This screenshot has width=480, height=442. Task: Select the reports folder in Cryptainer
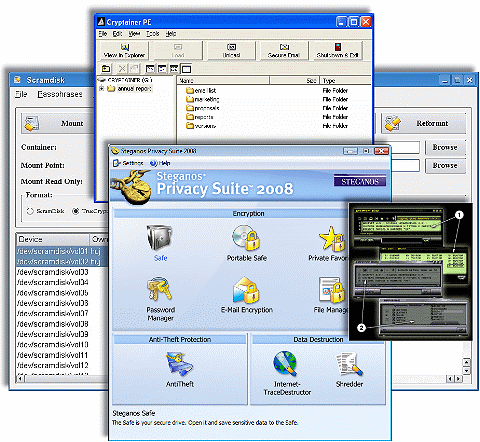(200, 117)
